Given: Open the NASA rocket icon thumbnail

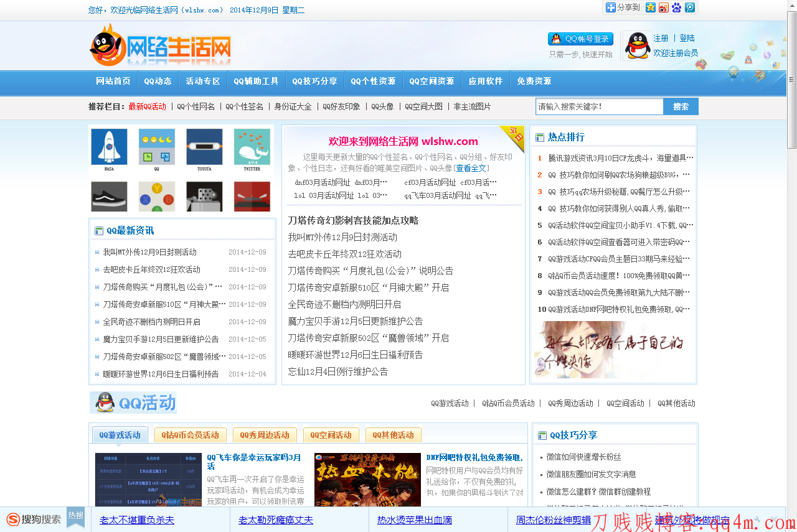Looking at the screenshot, I should click(109, 150).
